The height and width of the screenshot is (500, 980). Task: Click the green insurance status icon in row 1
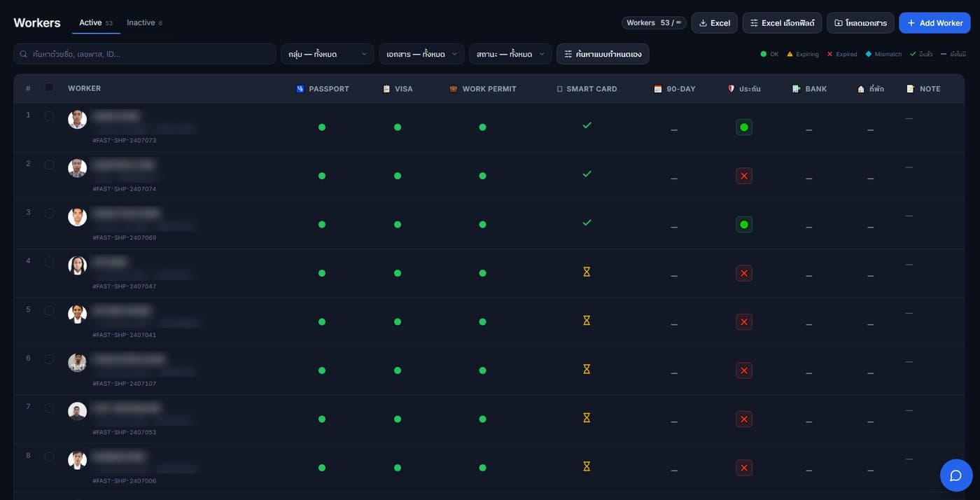[x=744, y=127]
